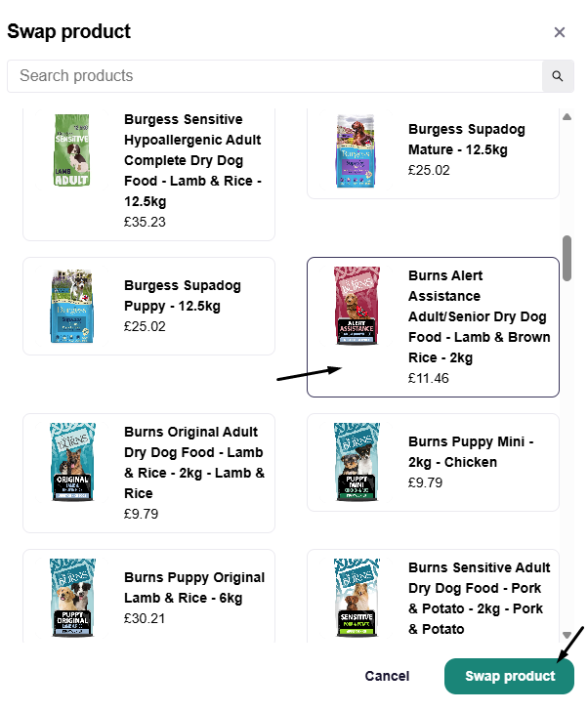Image resolution: width=588 pixels, height=711 pixels.
Task: Select Burgess Sensitive Hypoallergenic product image
Action: (71, 149)
